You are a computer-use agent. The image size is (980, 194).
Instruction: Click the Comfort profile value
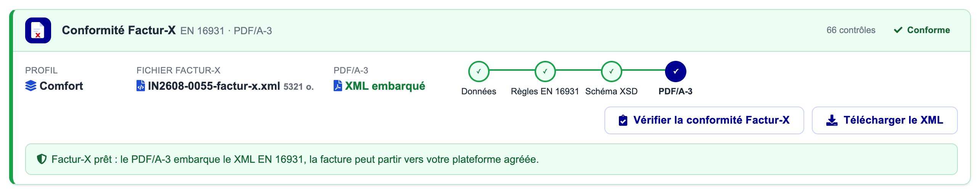pos(61,86)
